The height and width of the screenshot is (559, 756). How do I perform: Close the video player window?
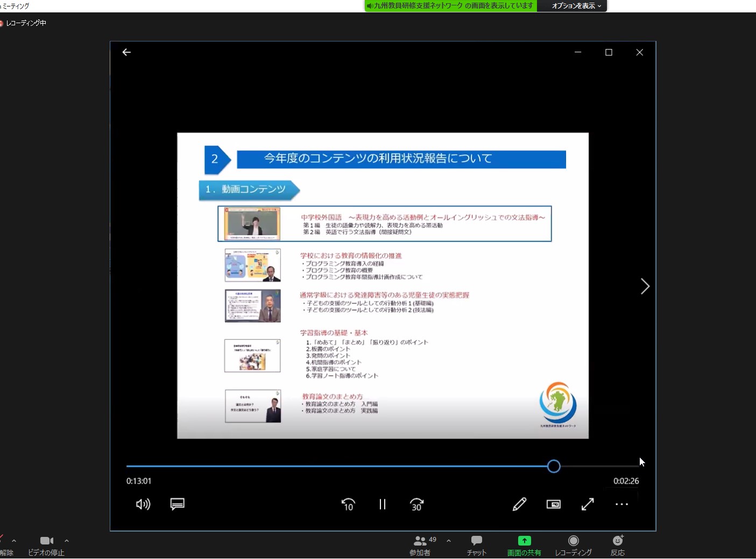[x=639, y=52]
